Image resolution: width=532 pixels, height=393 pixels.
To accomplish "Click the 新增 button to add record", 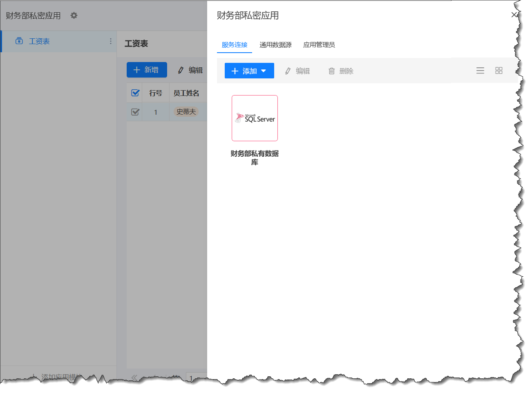I will coord(147,70).
